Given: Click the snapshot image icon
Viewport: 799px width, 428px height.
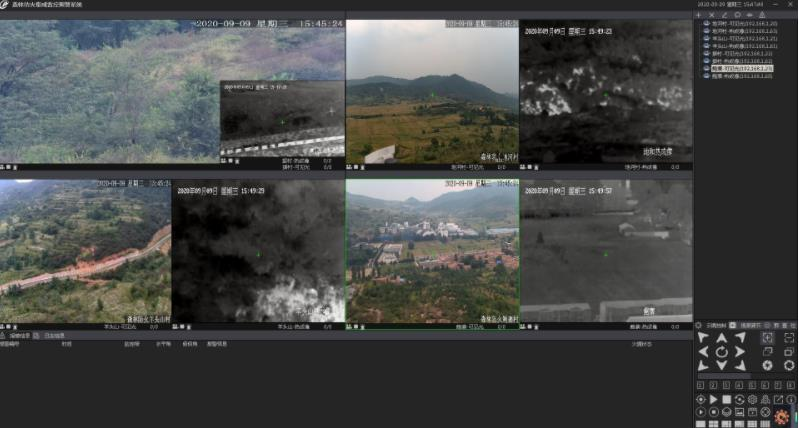Looking at the screenshot, I should (739, 412).
